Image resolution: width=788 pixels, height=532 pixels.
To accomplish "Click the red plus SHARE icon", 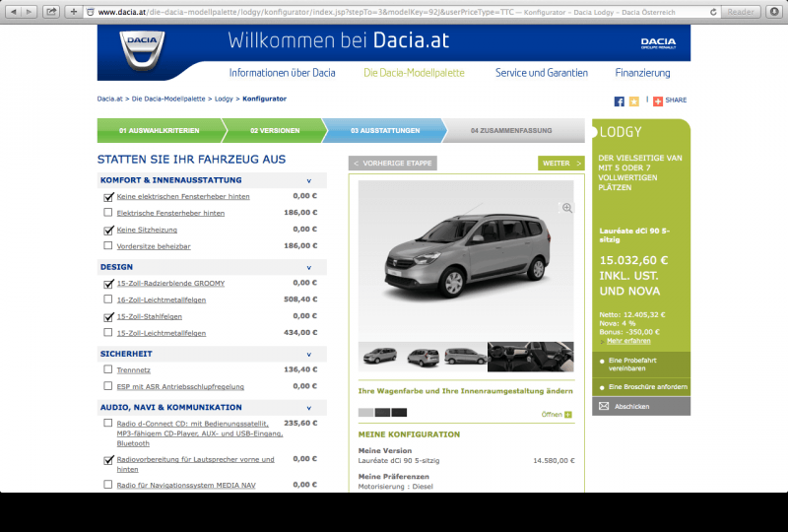I will coord(658,101).
